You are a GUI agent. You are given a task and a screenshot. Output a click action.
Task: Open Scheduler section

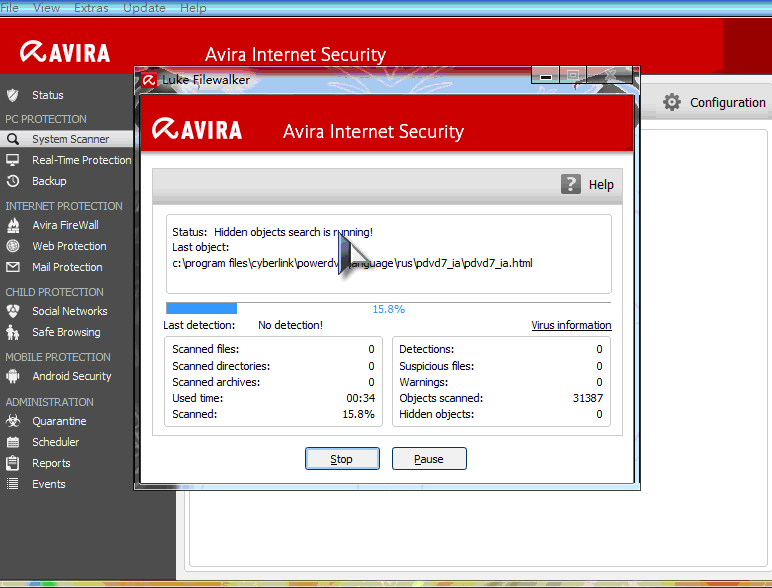pyautogui.click(x=56, y=442)
